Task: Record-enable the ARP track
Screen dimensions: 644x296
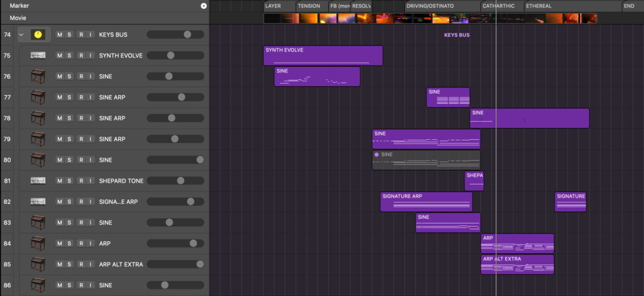Action: [x=80, y=243]
